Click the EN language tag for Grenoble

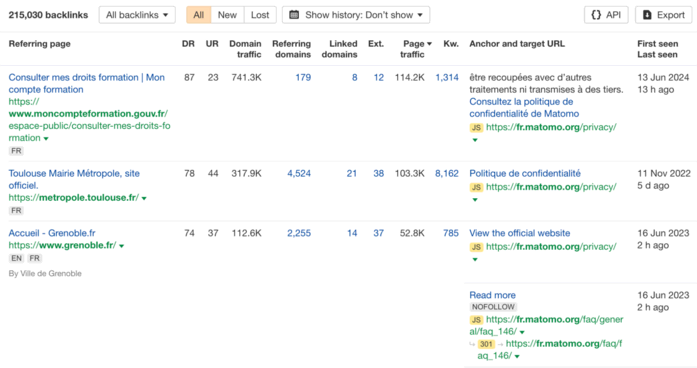pos(16,258)
